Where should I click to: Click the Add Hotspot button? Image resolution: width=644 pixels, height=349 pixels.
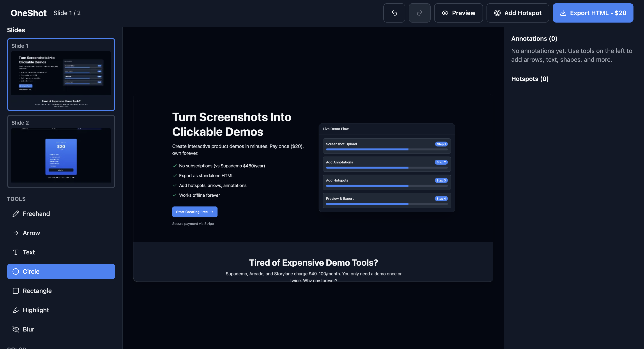pos(518,13)
